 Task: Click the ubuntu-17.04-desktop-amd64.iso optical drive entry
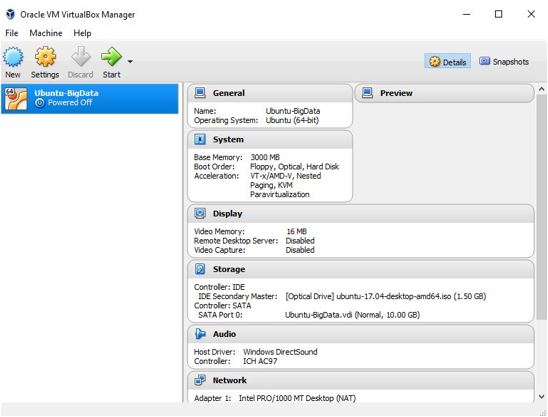(386, 296)
